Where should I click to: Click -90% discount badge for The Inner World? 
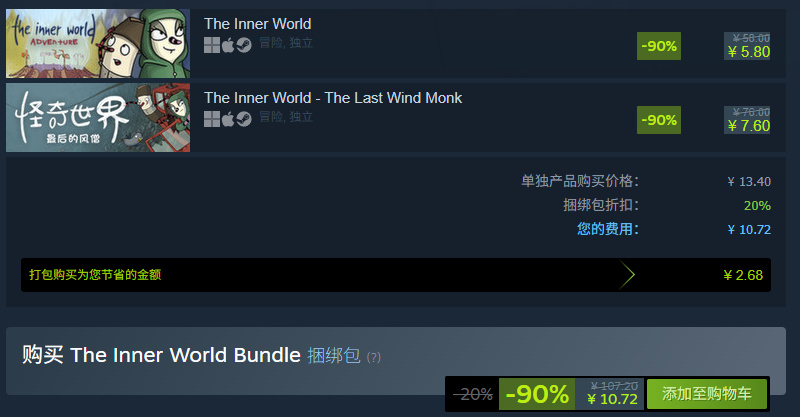[659, 46]
